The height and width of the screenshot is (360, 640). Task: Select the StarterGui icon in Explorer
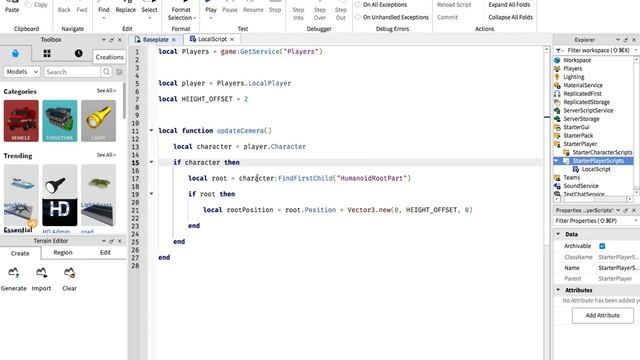pyautogui.click(x=557, y=127)
